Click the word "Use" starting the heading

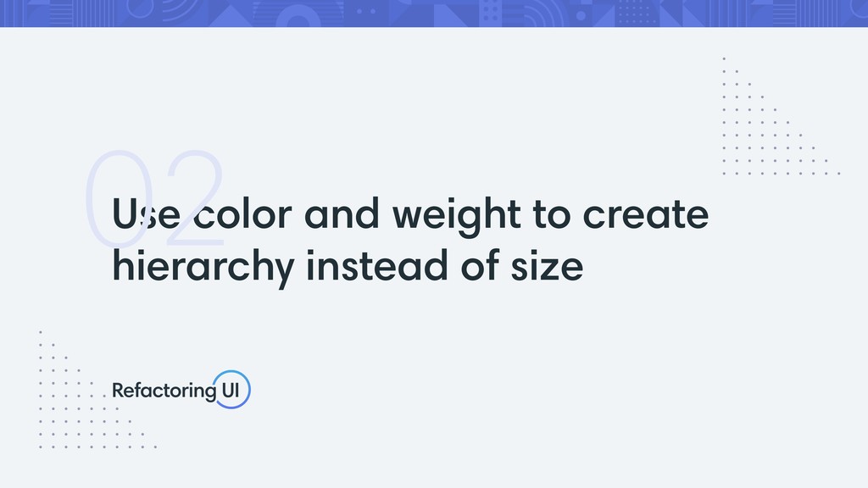pyautogui.click(x=147, y=213)
